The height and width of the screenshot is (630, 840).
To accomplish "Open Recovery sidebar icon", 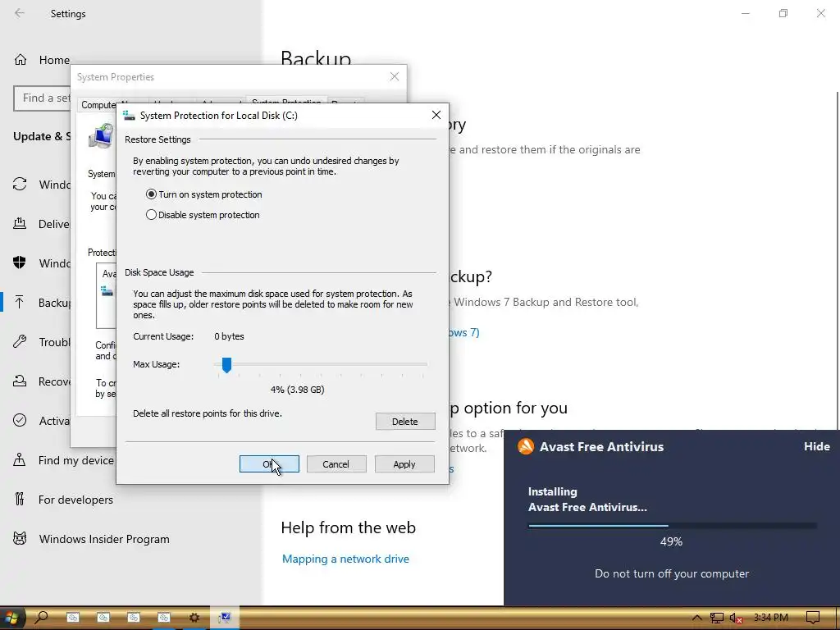I will [x=20, y=381].
